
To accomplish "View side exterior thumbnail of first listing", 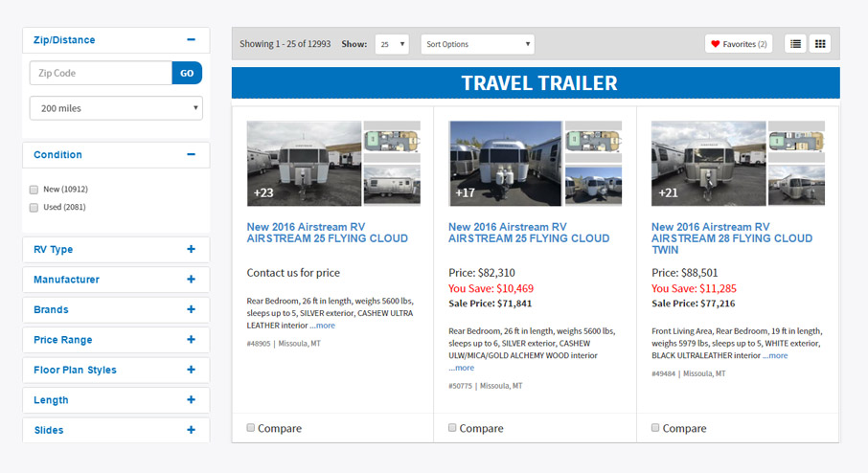I will [392, 186].
